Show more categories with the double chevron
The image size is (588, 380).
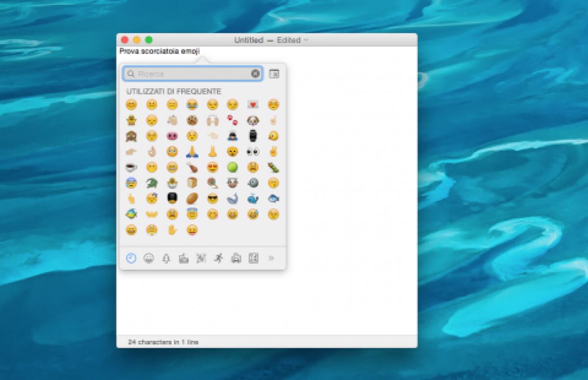point(271,258)
